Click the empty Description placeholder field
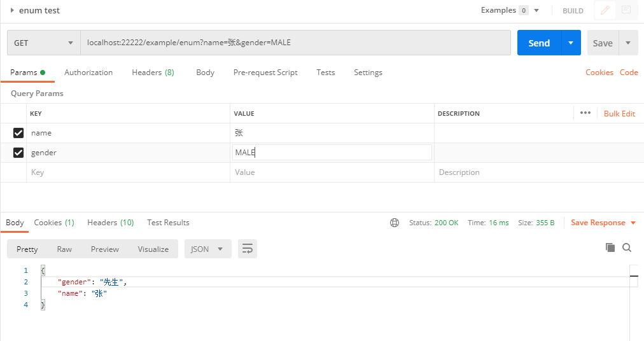This screenshot has height=341, width=644. point(539,172)
